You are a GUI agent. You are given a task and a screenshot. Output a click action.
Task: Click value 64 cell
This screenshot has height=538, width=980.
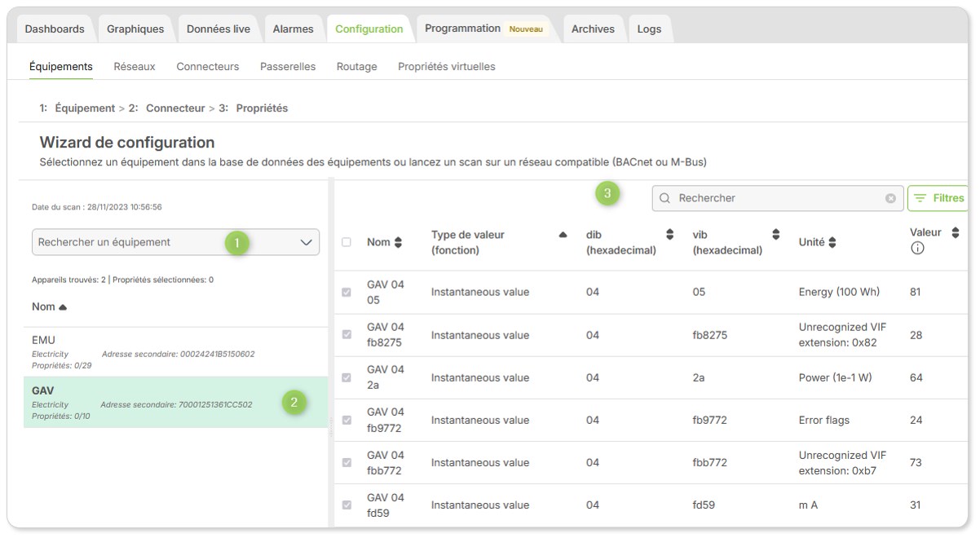pos(916,377)
